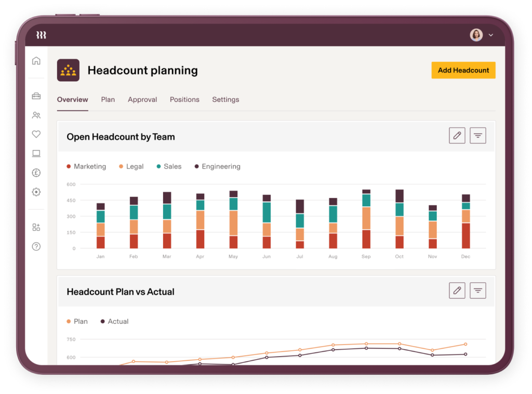Toggle the Actual legend series

point(114,321)
